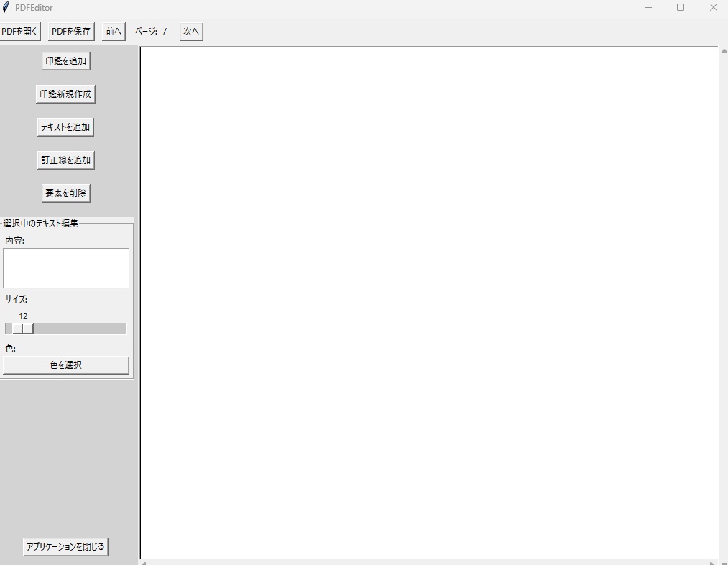Focus the 内容 text input box

pos(66,268)
